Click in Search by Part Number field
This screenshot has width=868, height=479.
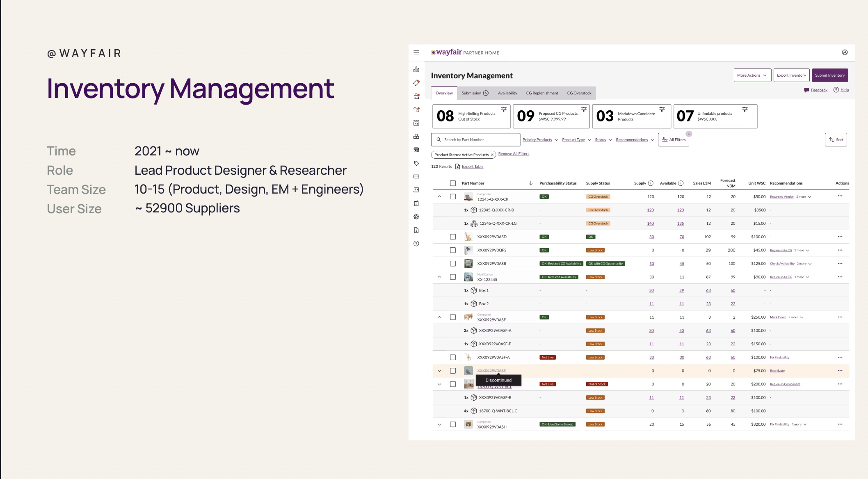pyautogui.click(x=475, y=140)
